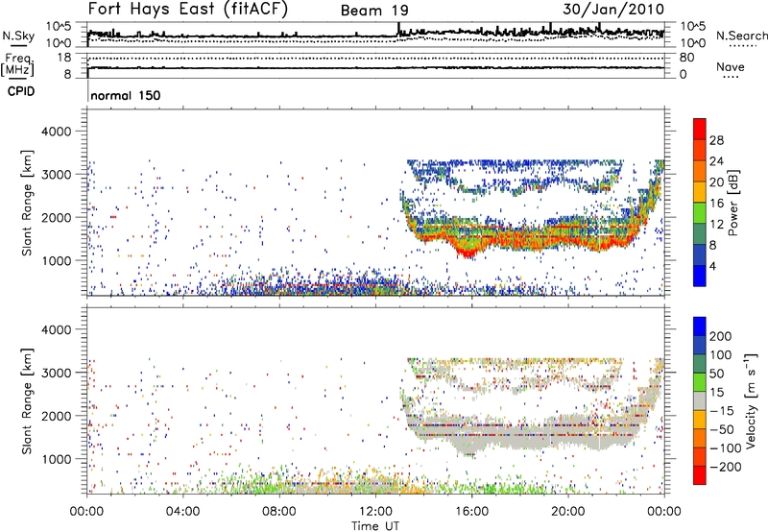Click the 'CPID' label
This screenshot has width=768, height=532.
[x=21, y=91]
